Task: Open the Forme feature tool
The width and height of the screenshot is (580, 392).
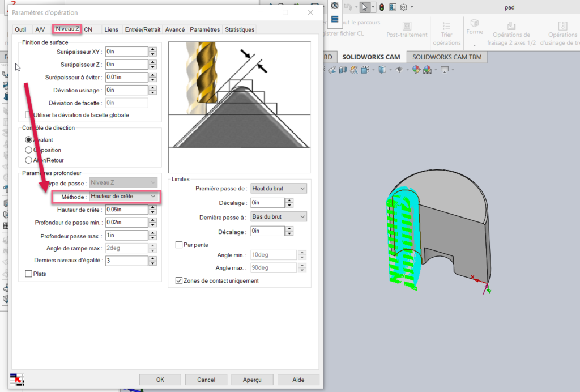Action: (x=474, y=23)
